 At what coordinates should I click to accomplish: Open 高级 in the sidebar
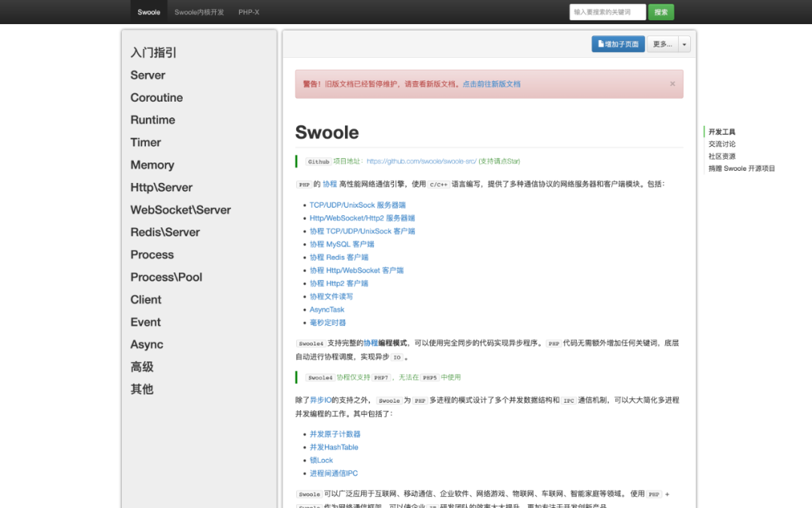pos(142,367)
